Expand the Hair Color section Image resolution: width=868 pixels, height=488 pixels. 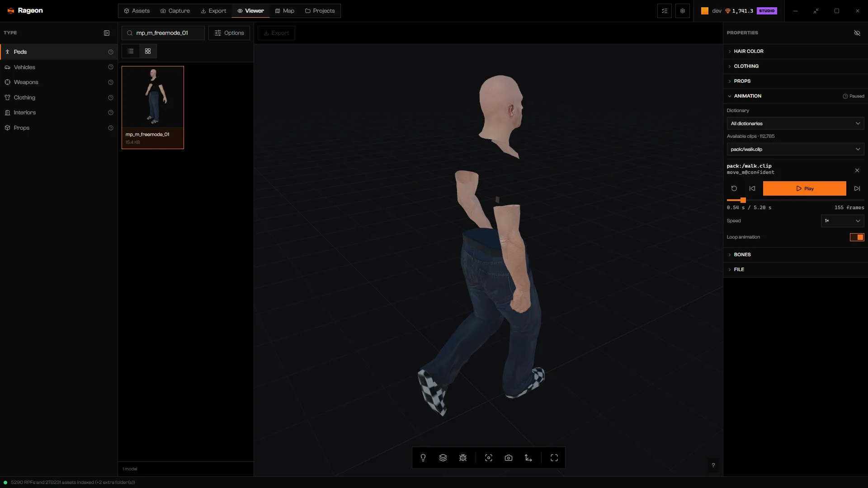[x=795, y=51]
